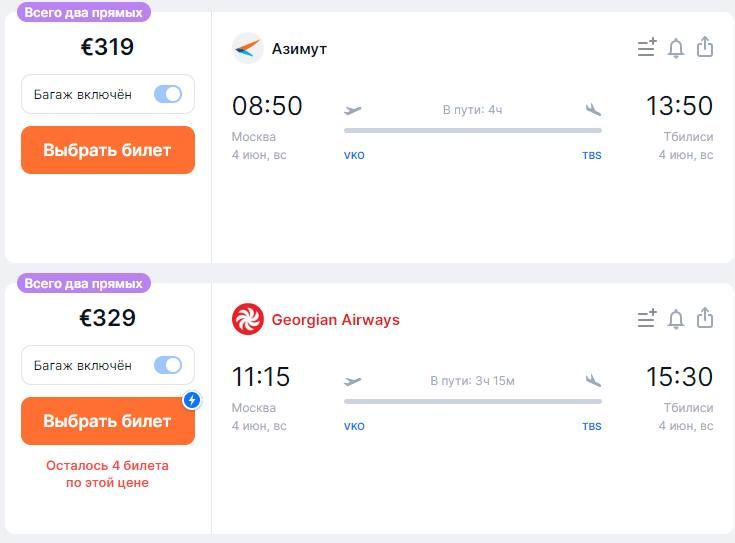
Task: Select the €319 Azimuth ticket
Action: tap(108, 150)
